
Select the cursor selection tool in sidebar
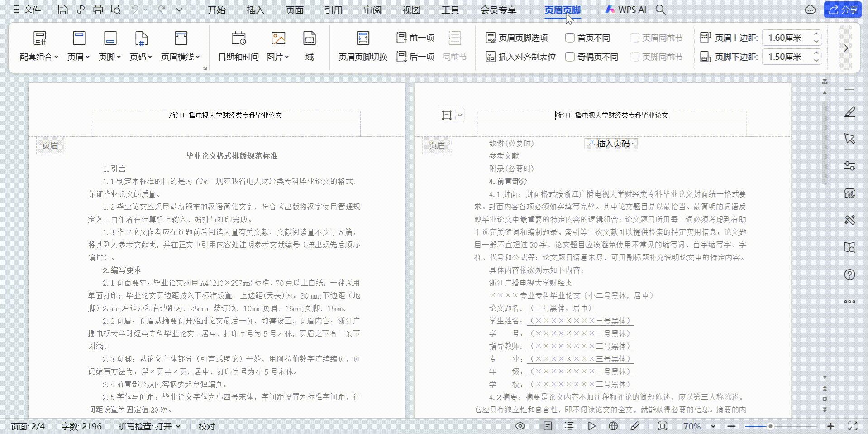pyautogui.click(x=849, y=139)
